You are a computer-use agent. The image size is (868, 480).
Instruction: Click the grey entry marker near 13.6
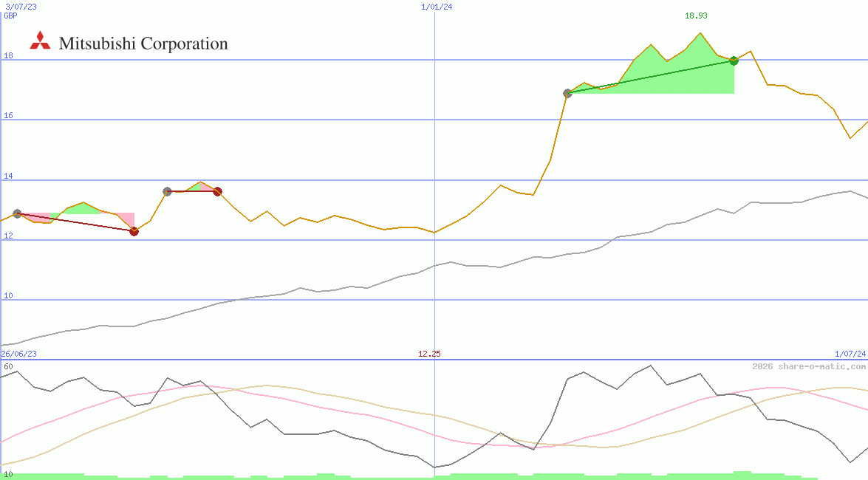pos(167,191)
